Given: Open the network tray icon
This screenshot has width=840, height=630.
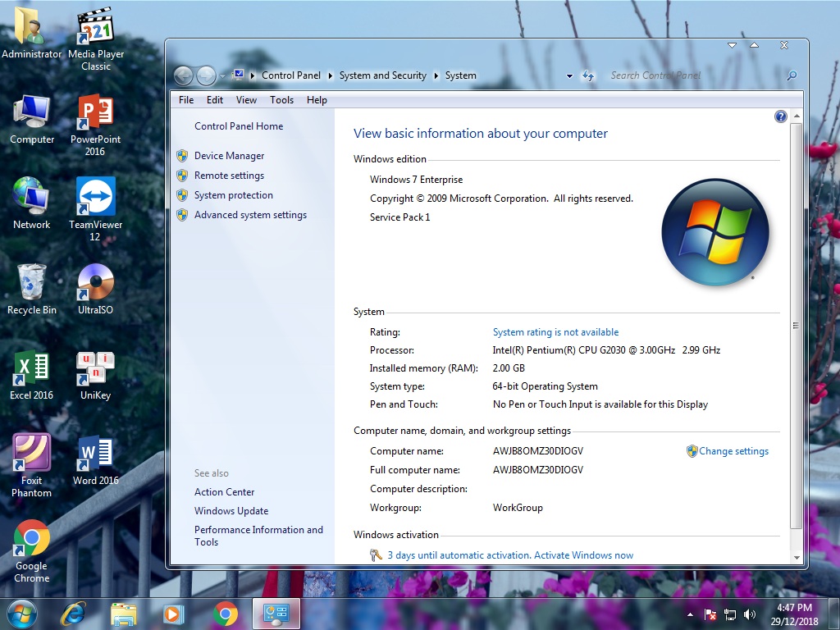Looking at the screenshot, I should coord(729,615).
